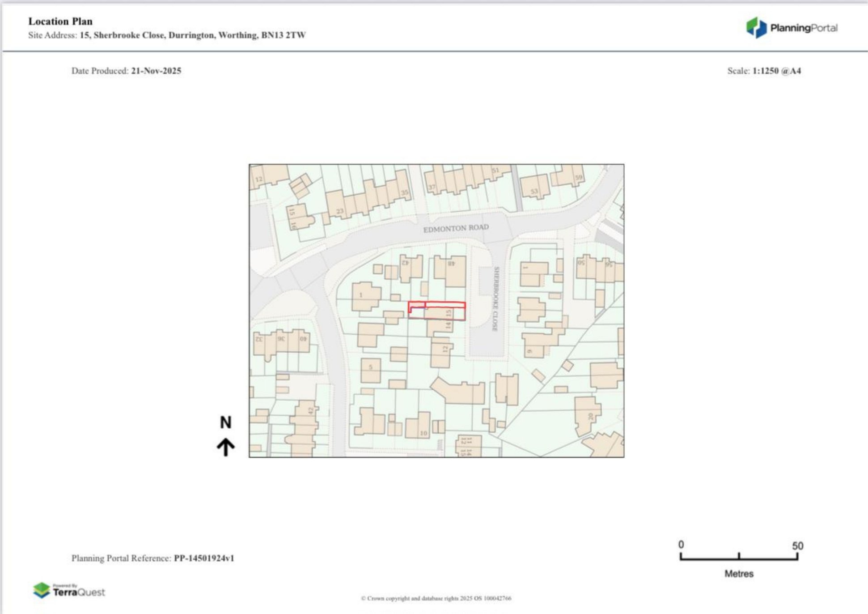Viewport: 868px width, 614px height.
Task: Click the TerraQuest green layers logo
Action: click(x=42, y=590)
